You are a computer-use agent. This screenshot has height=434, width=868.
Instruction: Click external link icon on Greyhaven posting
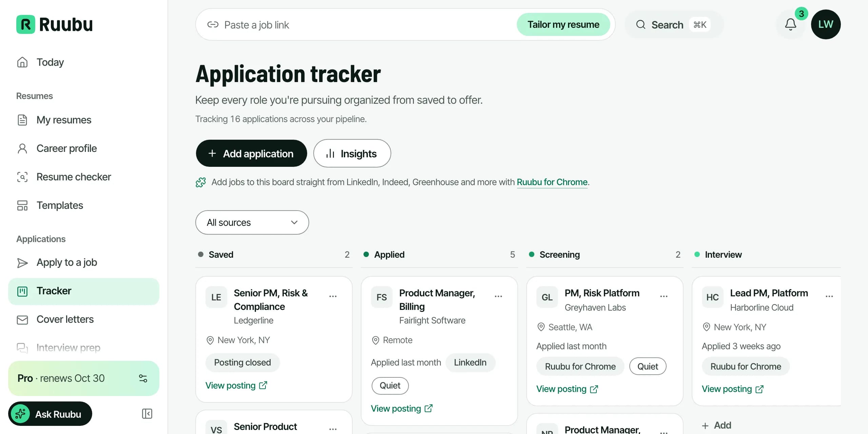tap(594, 389)
